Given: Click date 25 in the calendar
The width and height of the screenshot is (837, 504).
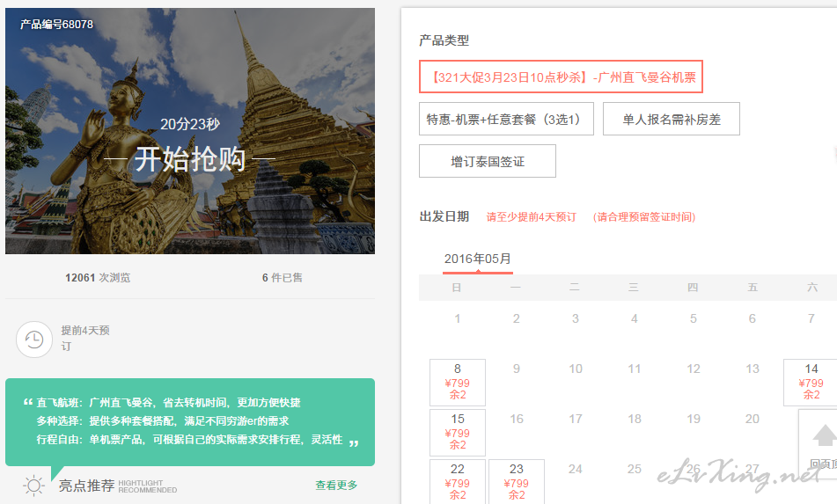Looking at the screenshot, I should coord(635,469).
